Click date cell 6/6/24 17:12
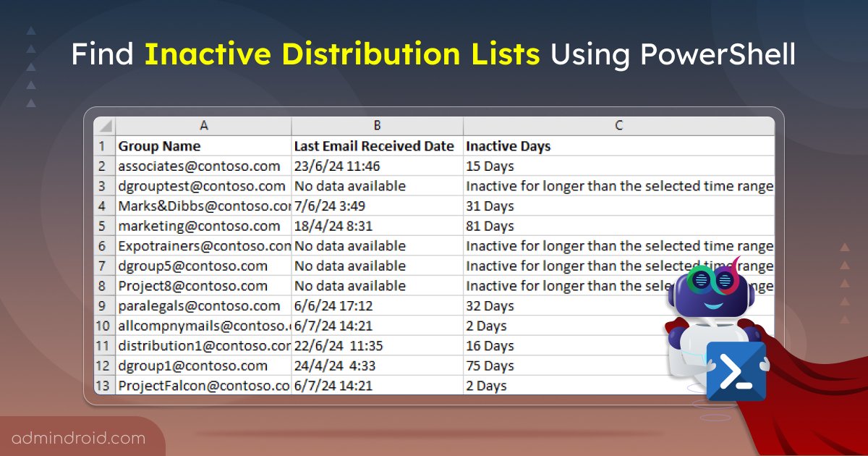The image size is (868, 456). coord(378,305)
